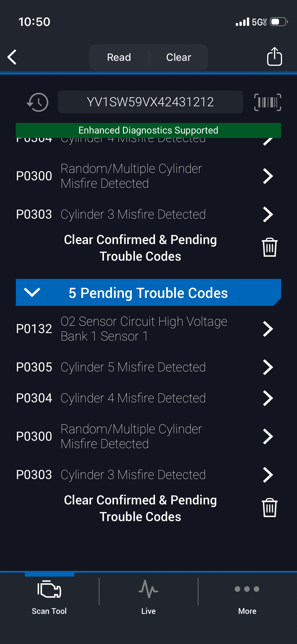Open the share icon
Image resolution: width=297 pixels, height=644 pixels.
274,57
